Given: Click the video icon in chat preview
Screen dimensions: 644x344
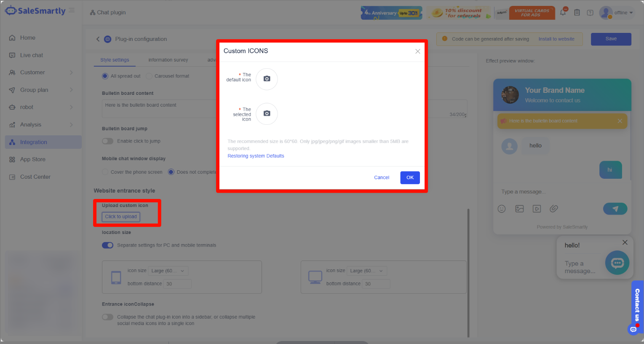Looking at the screenshot, I should pos(537,209).
